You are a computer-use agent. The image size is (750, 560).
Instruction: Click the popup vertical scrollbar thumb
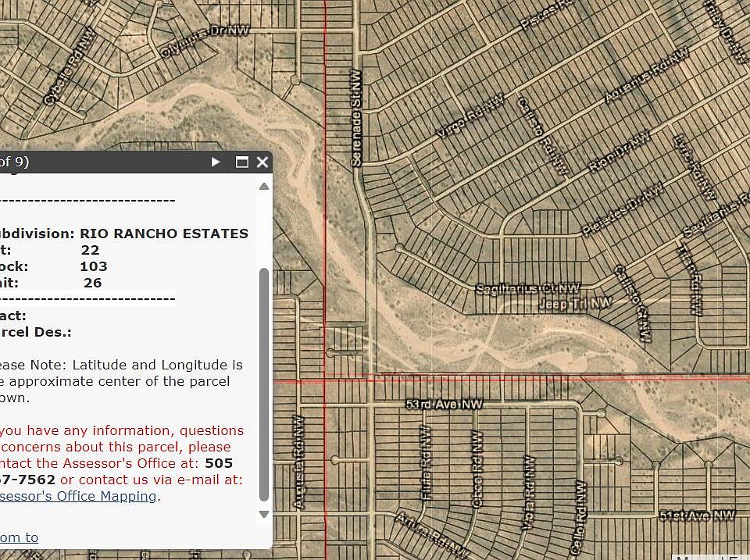pos(263,384)
